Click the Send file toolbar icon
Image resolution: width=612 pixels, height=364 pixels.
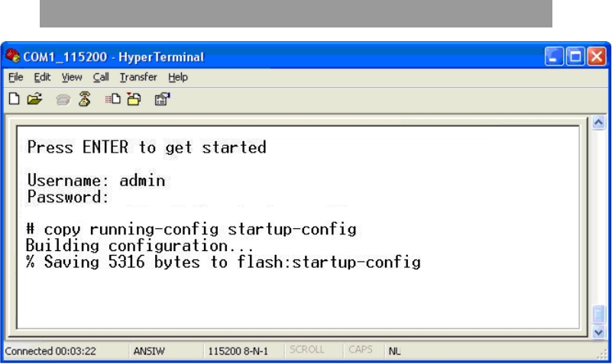pos(112,99)
